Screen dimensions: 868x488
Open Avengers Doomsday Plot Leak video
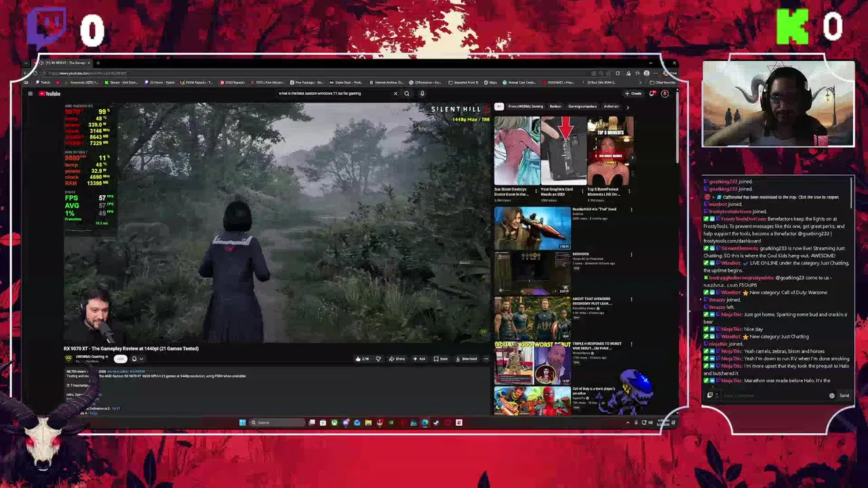(532, 318)
